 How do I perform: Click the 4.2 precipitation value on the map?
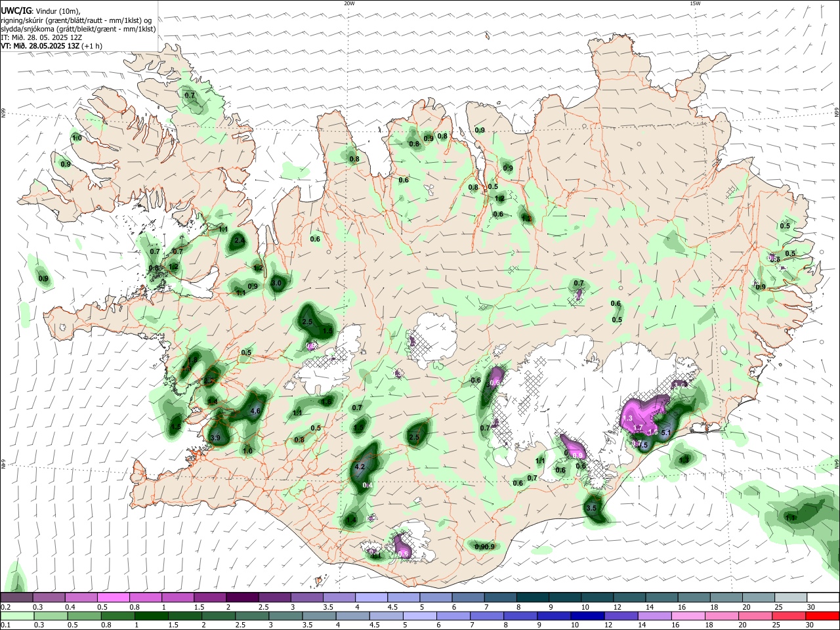tap(360, 467)
